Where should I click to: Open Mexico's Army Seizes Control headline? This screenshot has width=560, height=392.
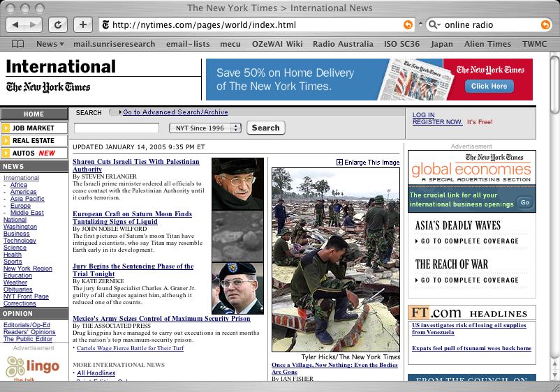pyautogui.click(x=161, y=319)
